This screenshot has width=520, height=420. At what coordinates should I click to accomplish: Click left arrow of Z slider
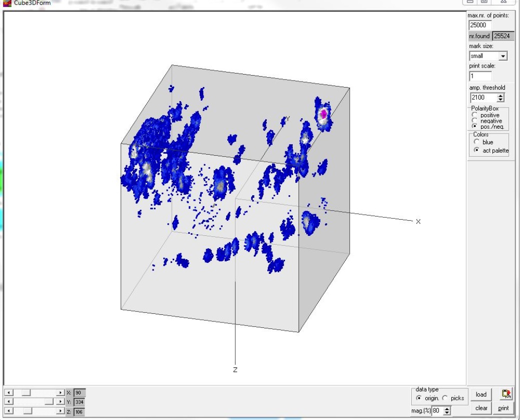click(8, 411)
